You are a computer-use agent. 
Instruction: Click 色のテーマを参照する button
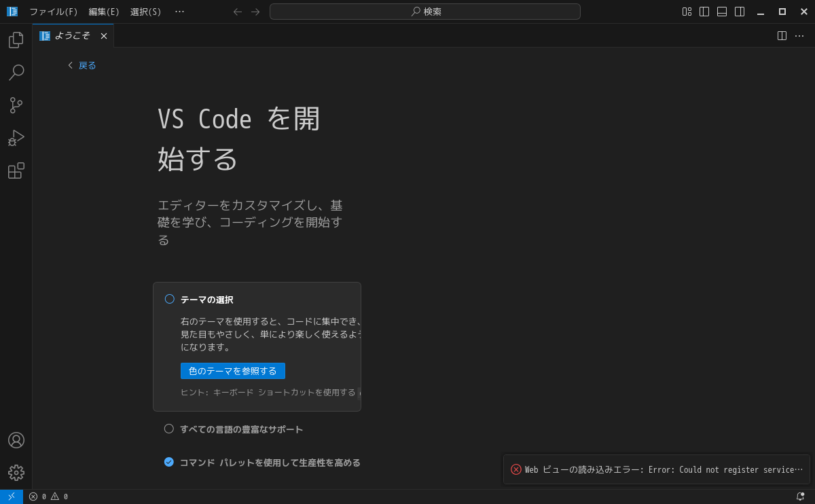click(x=233, y=371)
